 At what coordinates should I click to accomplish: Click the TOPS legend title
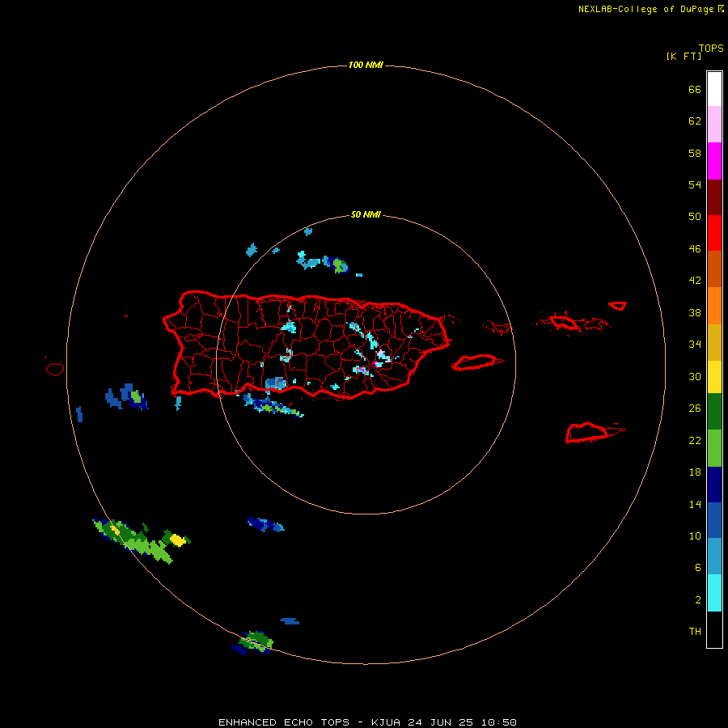[x=711, y=49]
